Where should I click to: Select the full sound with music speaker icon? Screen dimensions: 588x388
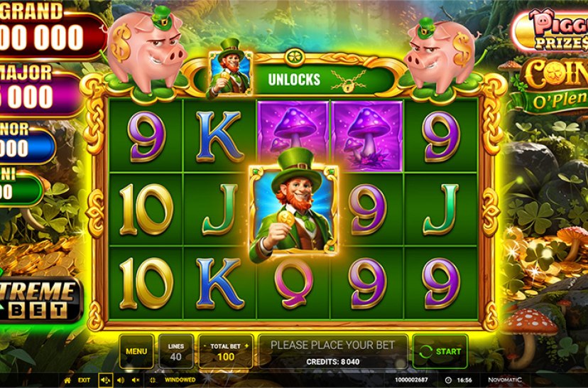click(x=105, y=380)
